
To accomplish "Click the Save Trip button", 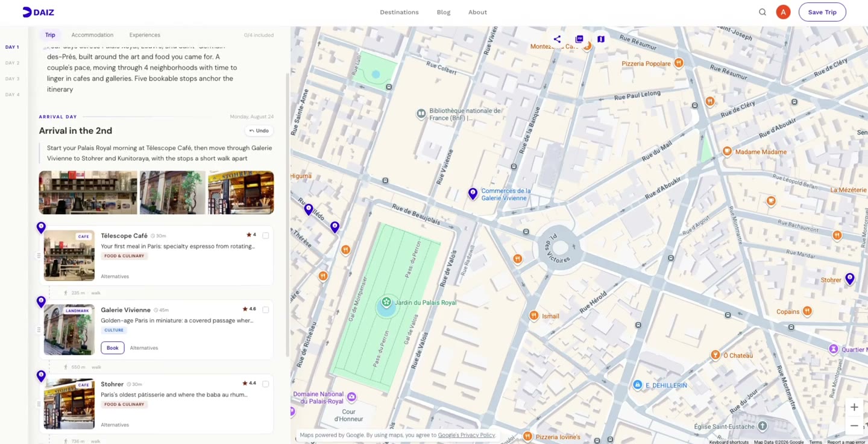I will point(822,12).
